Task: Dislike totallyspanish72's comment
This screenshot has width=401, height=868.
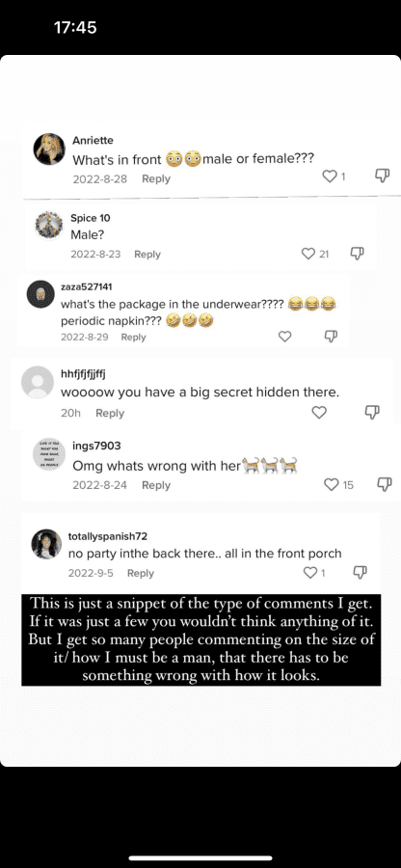Action: click(x=360, y=571)
